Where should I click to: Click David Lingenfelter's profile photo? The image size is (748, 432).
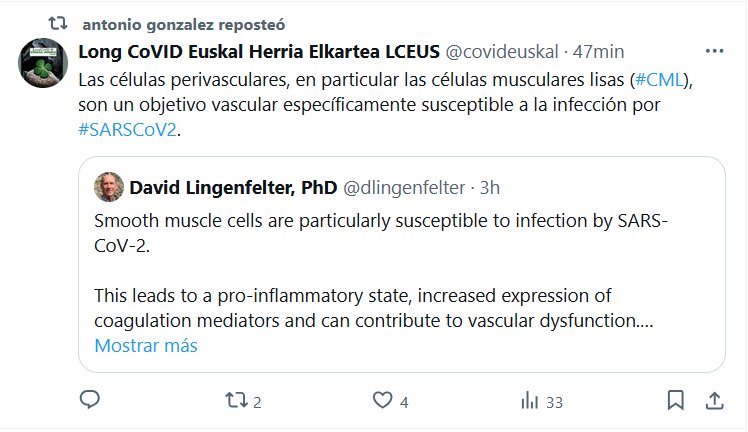(x=109, y=186)
